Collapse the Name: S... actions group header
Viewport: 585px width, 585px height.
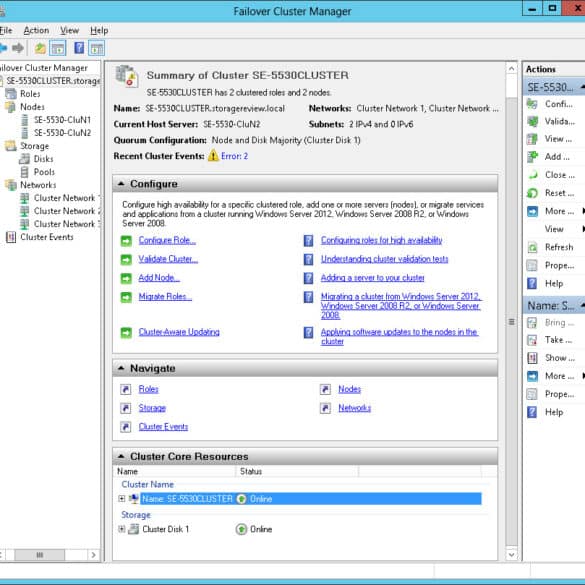click(582, 306)
